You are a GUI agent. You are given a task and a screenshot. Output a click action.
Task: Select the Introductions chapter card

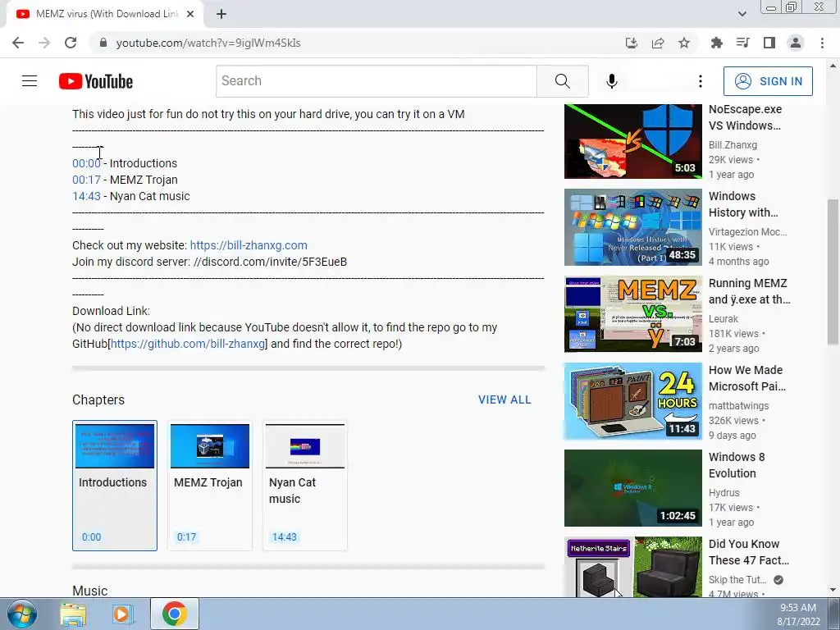pos(115,486)
